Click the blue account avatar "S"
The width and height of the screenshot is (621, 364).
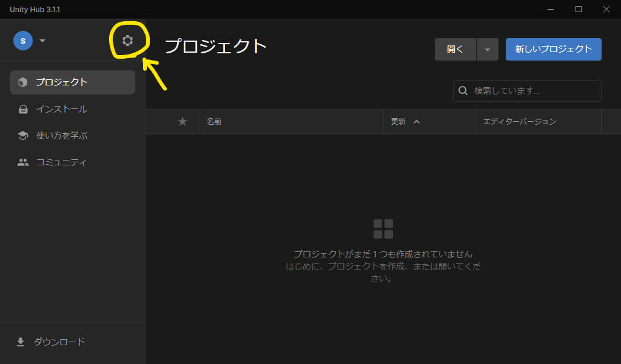23,41
